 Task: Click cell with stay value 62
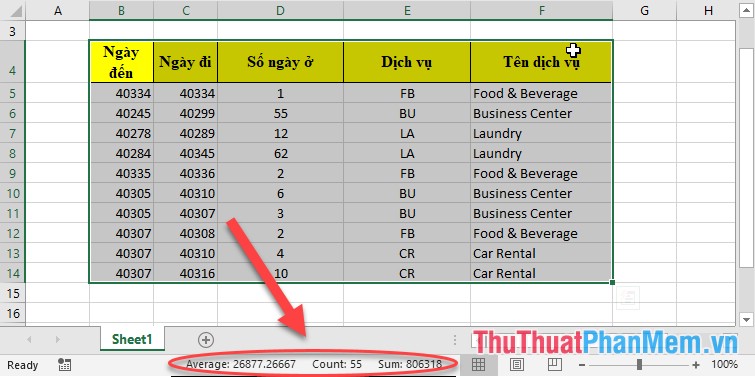[281, 153]
